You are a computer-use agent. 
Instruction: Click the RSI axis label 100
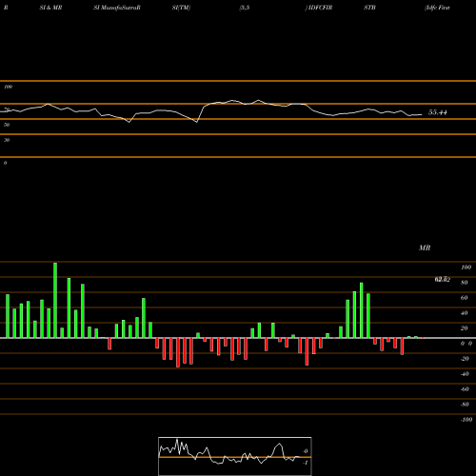[x=9, y=87]
